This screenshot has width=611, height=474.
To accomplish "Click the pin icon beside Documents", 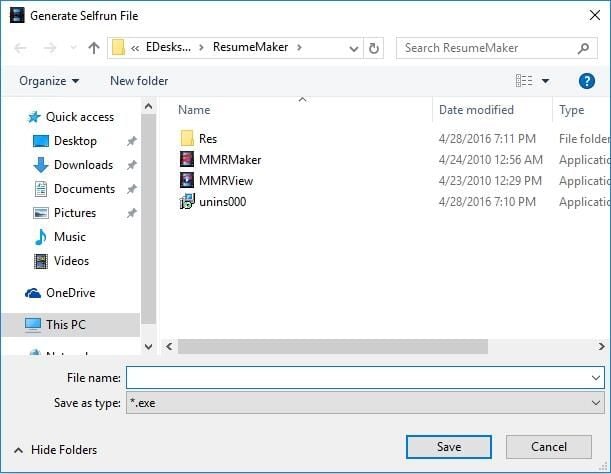I will (132, 189).
